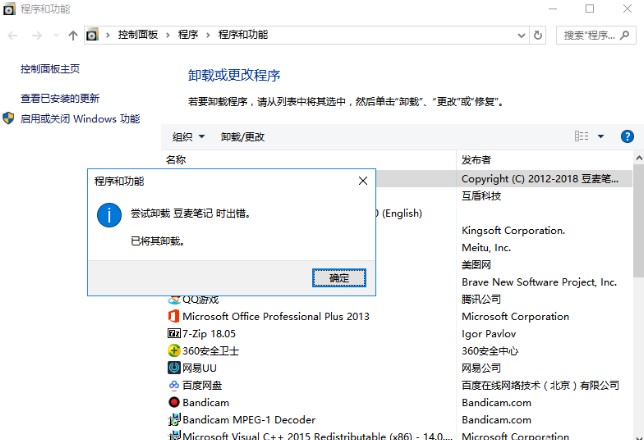Click publisher Kingsoft Corporation

click(x=513, y=230)
